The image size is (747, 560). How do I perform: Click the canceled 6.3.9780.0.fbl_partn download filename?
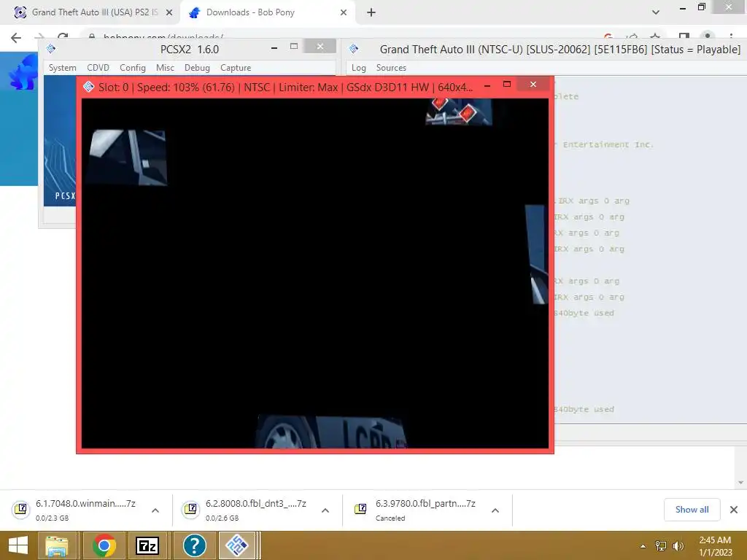click(x=425, y=503)
